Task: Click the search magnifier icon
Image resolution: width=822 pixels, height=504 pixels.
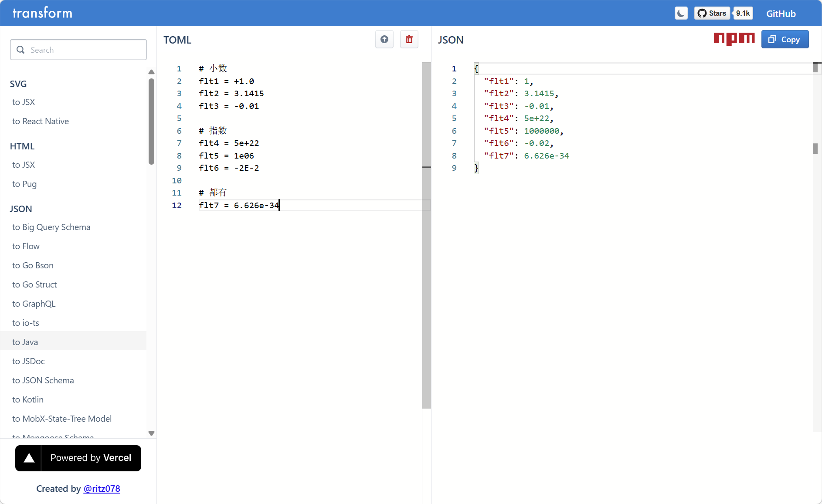Action: pyautogui.click(x=20, y=50)
